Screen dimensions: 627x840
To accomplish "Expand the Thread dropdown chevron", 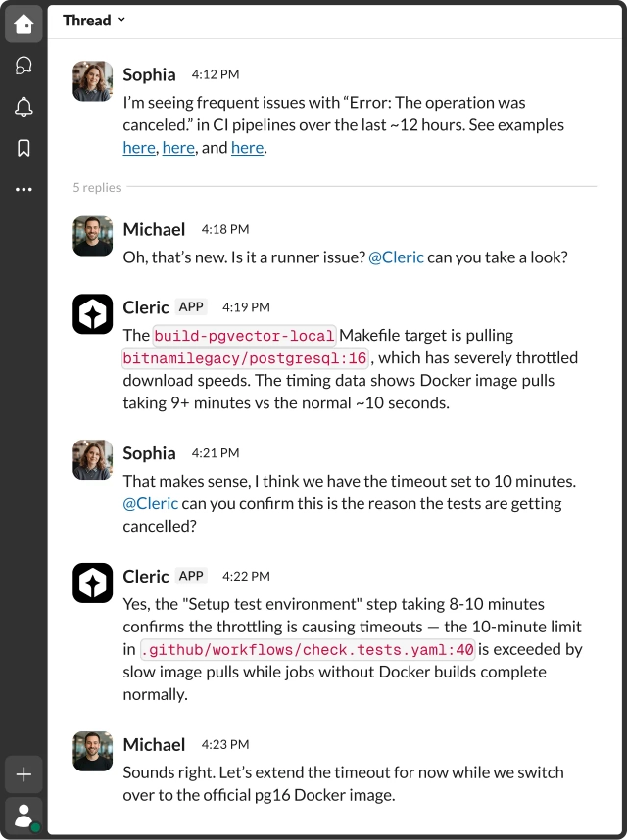I will [121, 20].
